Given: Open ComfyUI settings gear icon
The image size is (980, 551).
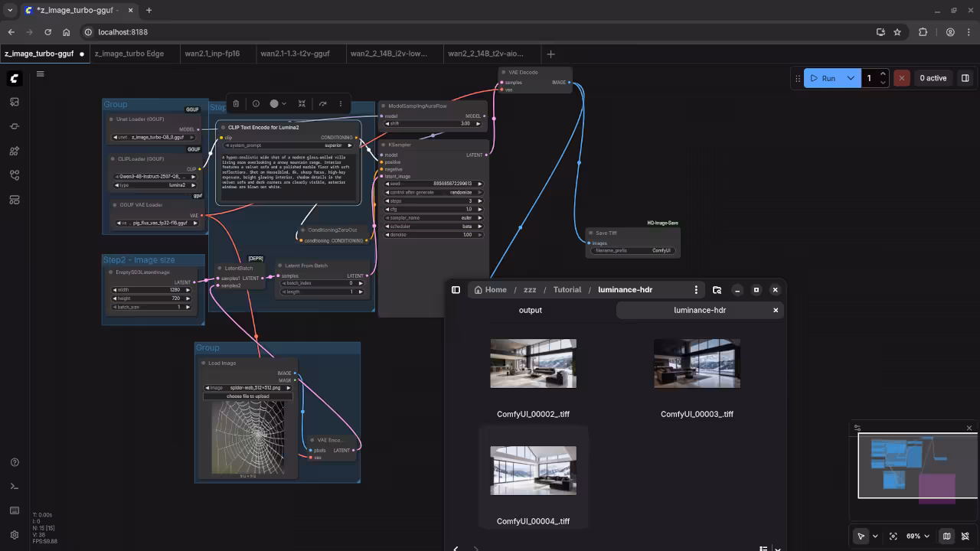Looking at the screenshot, I should click(x=15, y=535).
